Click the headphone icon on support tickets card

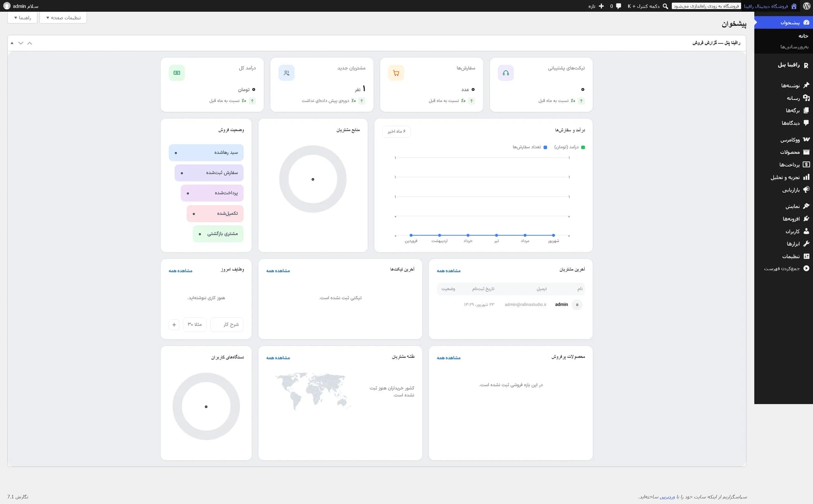(x=506, y=73)
